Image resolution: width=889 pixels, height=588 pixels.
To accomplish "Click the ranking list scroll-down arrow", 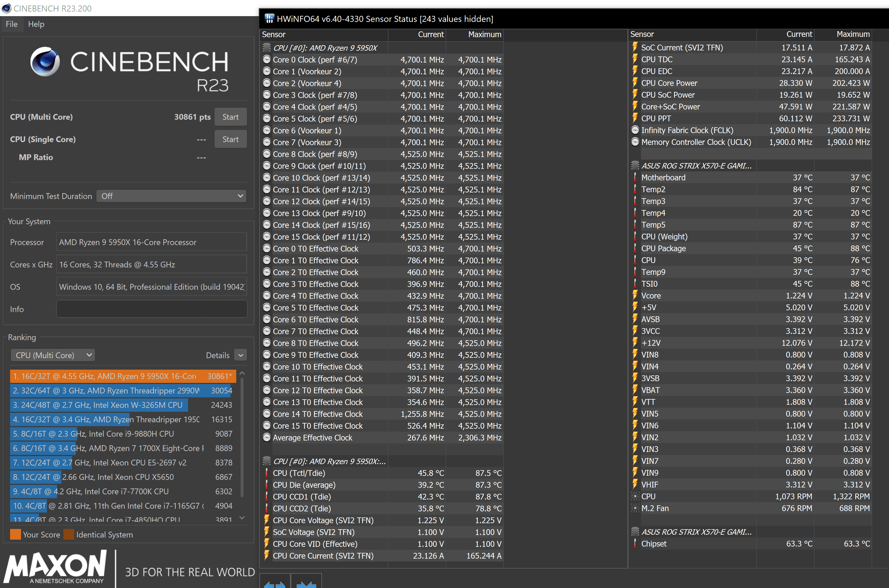I will click(242, 517).
